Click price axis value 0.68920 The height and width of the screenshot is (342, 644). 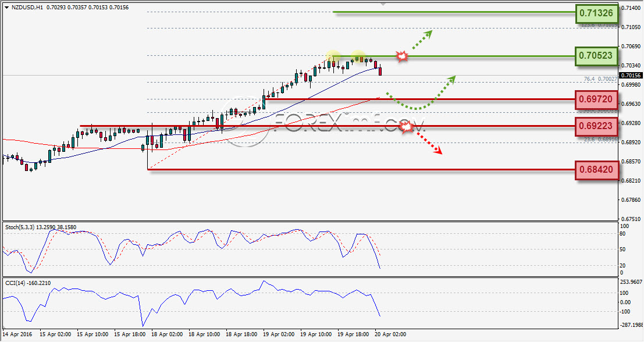click(631, 142)
